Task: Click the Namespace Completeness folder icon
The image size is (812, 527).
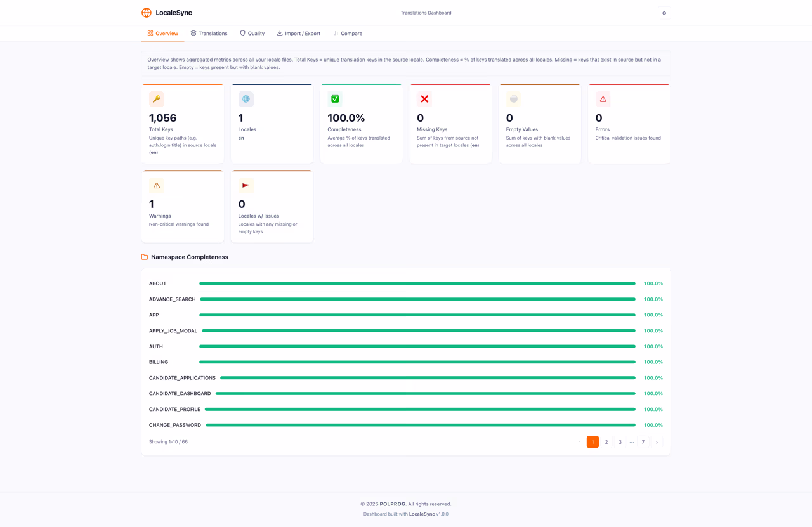Action: 145,257
